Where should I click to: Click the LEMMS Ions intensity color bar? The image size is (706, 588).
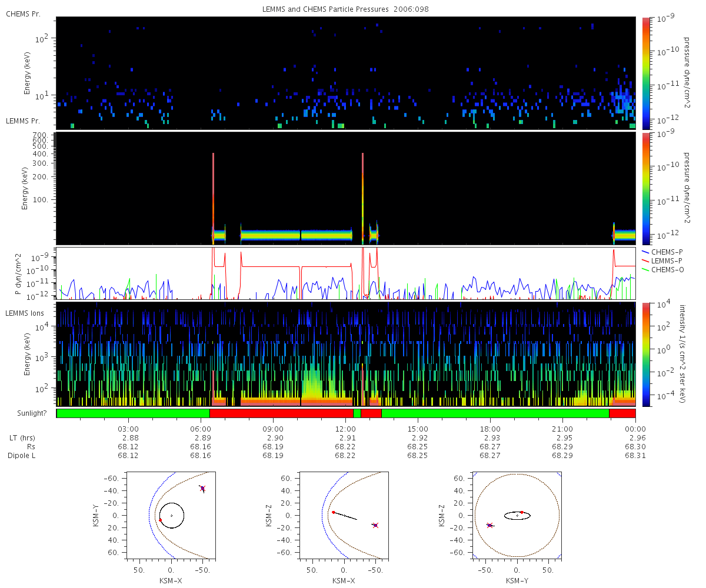coord(646,354)
